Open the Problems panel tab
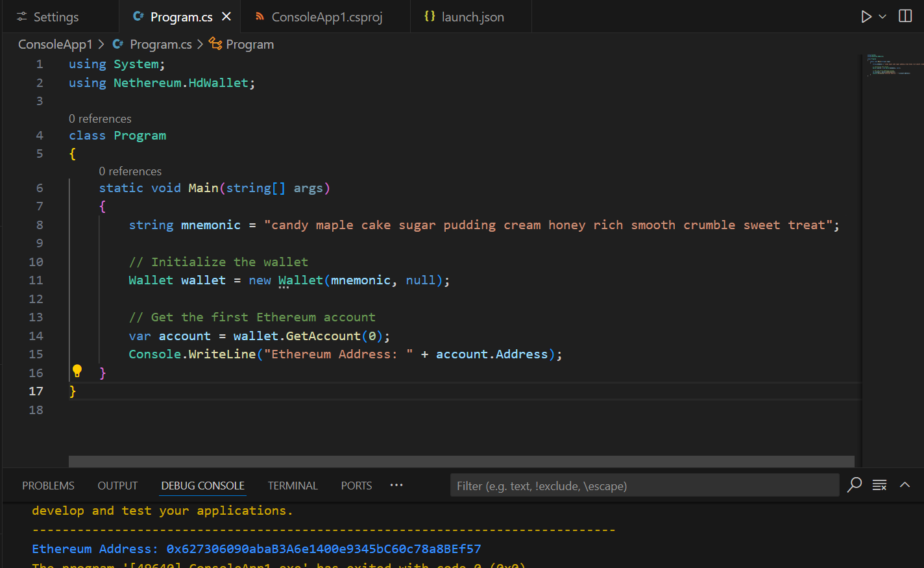The height and width of the screenshot is (568, 924). tap(48, 486)
